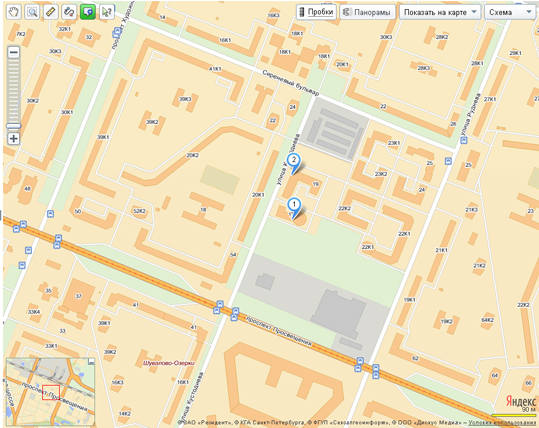Click building label 64К2

click(x=487, y=320)
